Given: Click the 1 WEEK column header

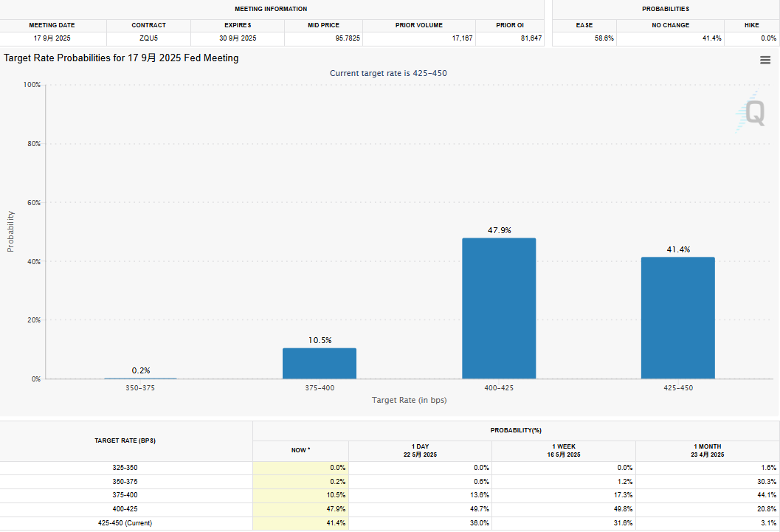Looking at the screenshot, I should point(563,450).
